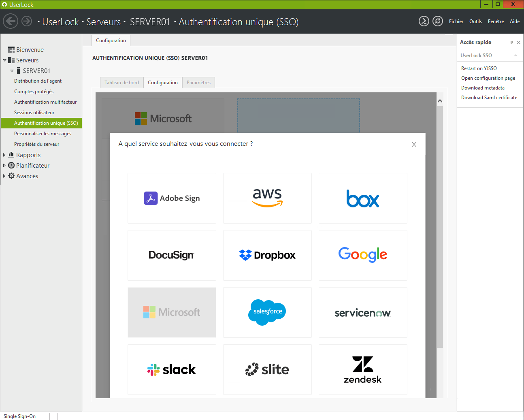Choose the Box service tile

(x=363, y=198)
